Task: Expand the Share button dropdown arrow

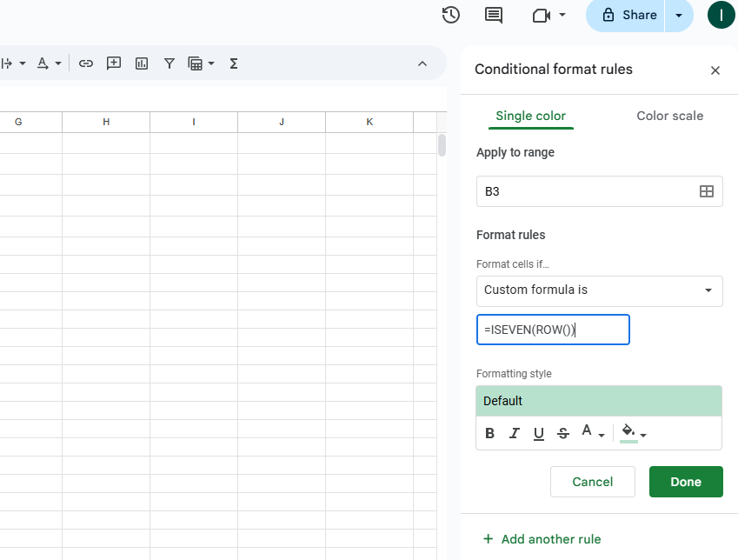Action: (x=679, y=15)
